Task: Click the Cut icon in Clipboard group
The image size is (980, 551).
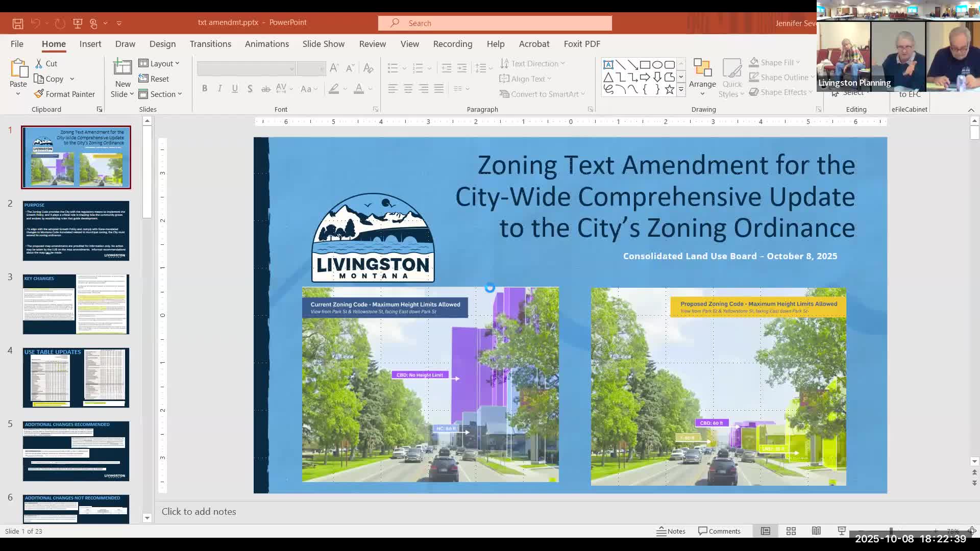Action: click(x=38, y=63)
